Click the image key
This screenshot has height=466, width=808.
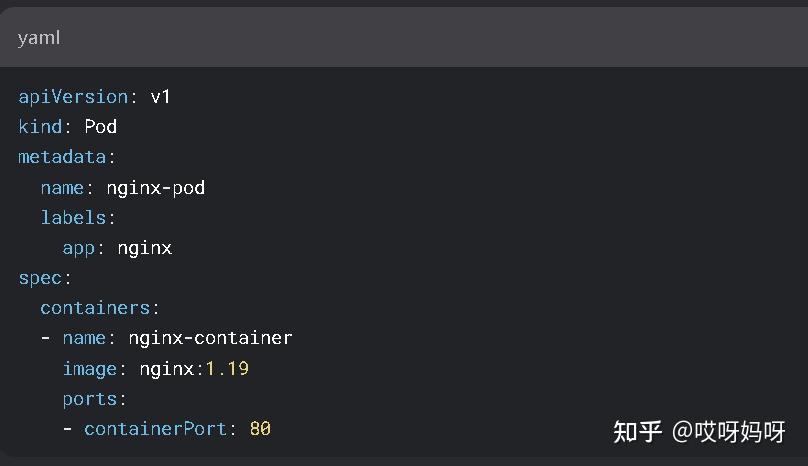pyautogui.click(x=89, y=369)
